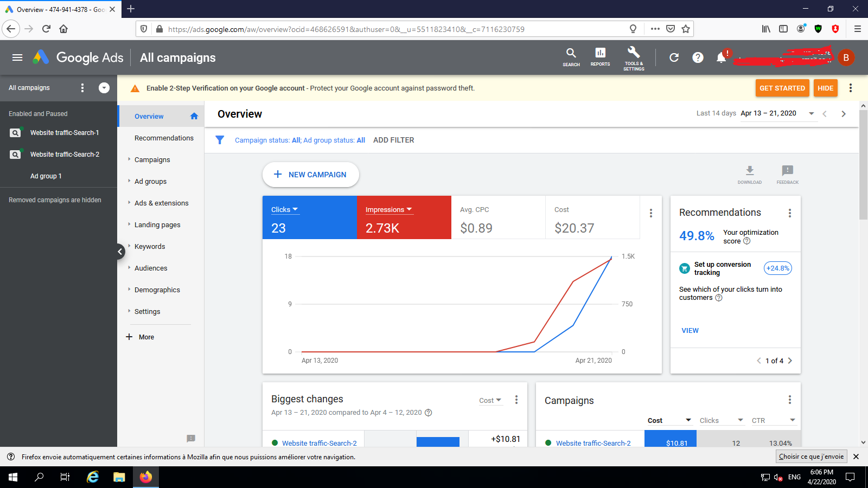The height and width of the screenshot is (488, 868).
Task: Select the Cost scorecard
Action: (592, 217)
